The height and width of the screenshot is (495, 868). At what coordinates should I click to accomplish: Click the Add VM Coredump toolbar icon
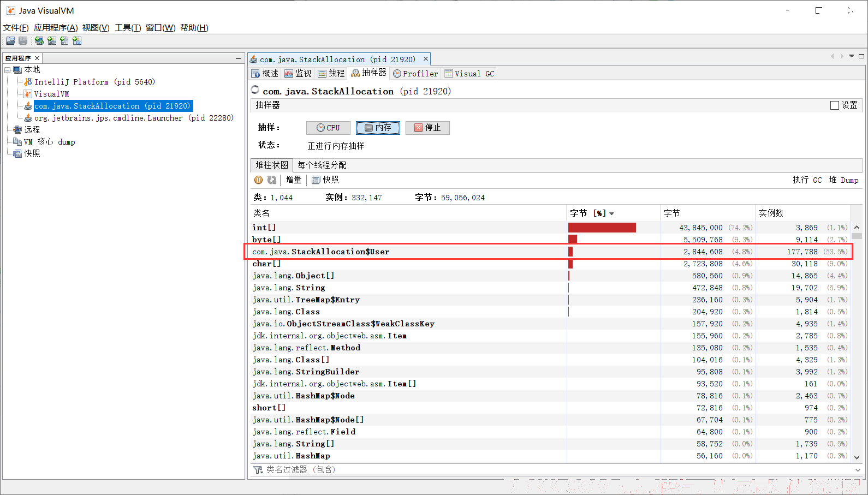click(64, 41)
